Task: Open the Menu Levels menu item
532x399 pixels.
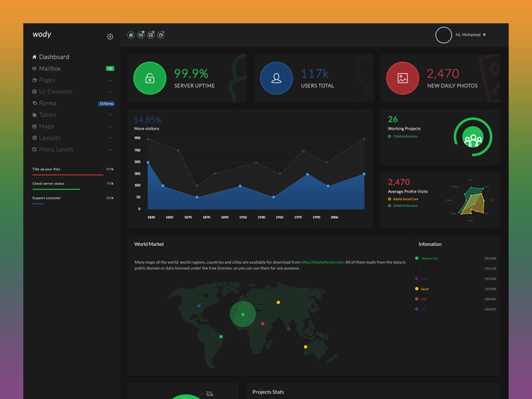Action: click(56, 149)
